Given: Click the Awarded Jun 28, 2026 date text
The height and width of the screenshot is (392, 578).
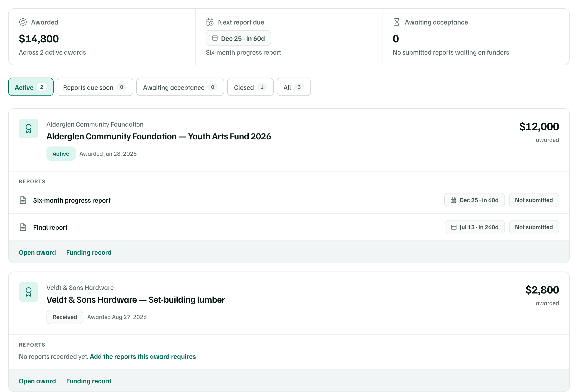Looking at the screenshot, I should click(x=108, y=154).
